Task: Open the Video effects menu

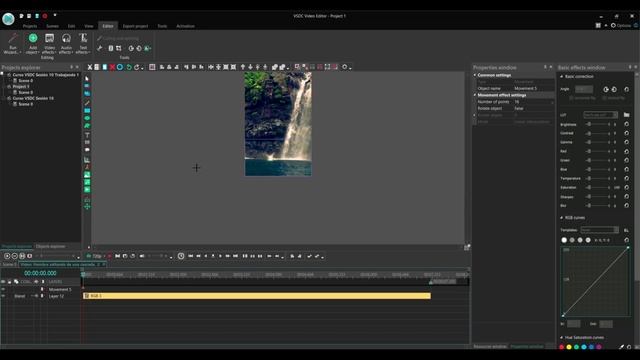Action: click(49, 43)
